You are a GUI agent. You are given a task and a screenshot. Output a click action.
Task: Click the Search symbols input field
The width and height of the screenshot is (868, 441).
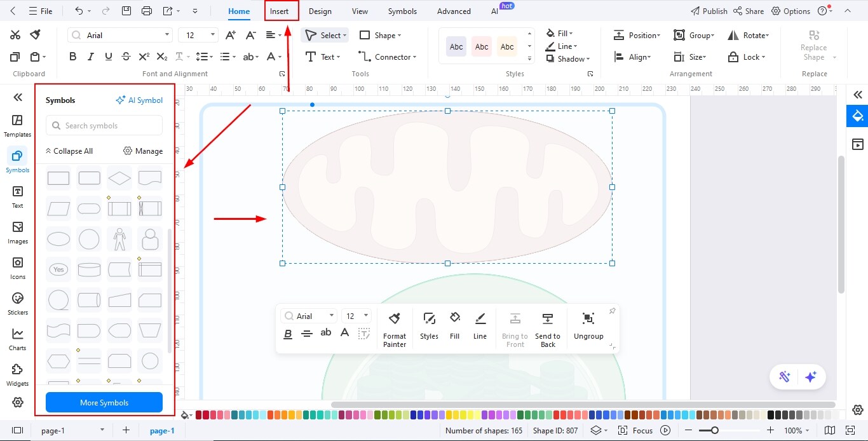click(x=104, y=125)
